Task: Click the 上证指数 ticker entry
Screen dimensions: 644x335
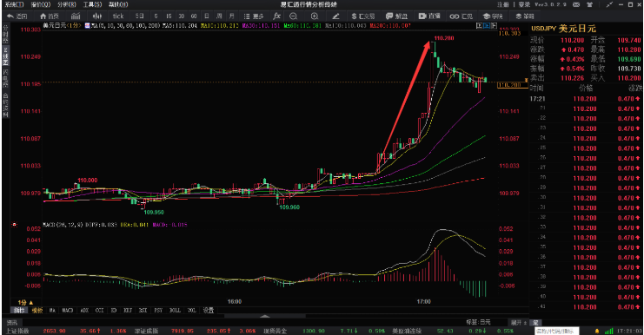Action: click(18, 331)
